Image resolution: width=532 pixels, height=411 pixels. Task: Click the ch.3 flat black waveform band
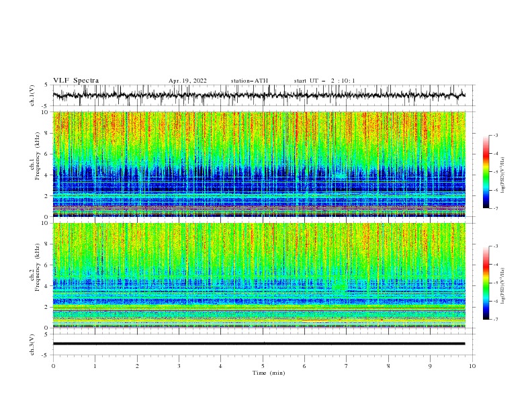coord(259,344)
